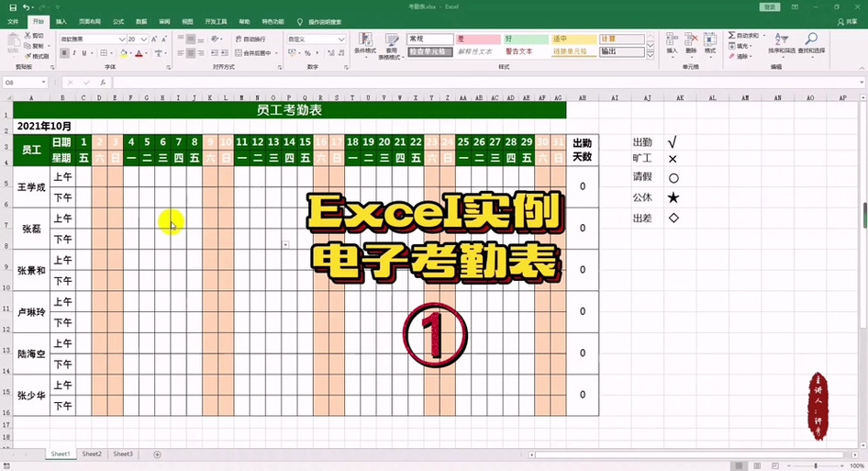Click the increase indent icon
The height and width of the screenshot is (471, 868).
click(224, 53)
